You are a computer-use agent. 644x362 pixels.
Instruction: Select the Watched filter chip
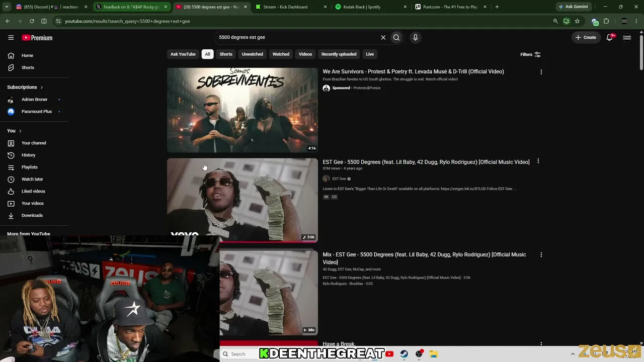[x=281, y=54]
